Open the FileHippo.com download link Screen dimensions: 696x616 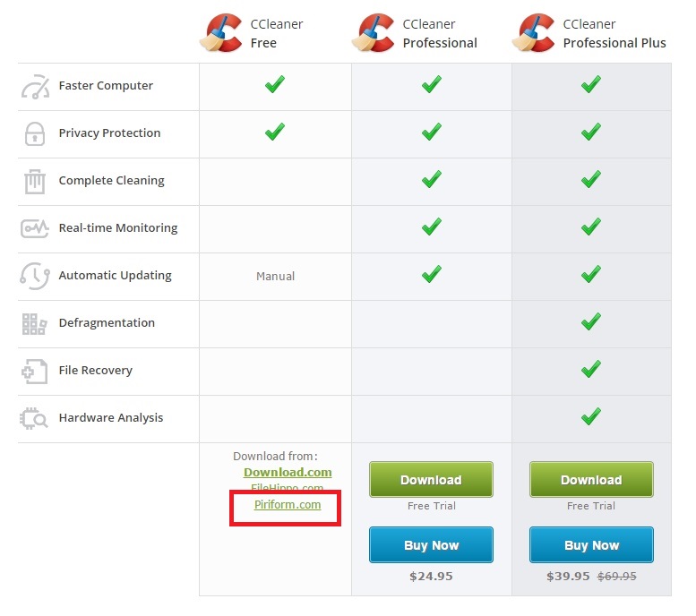point(288,488)
